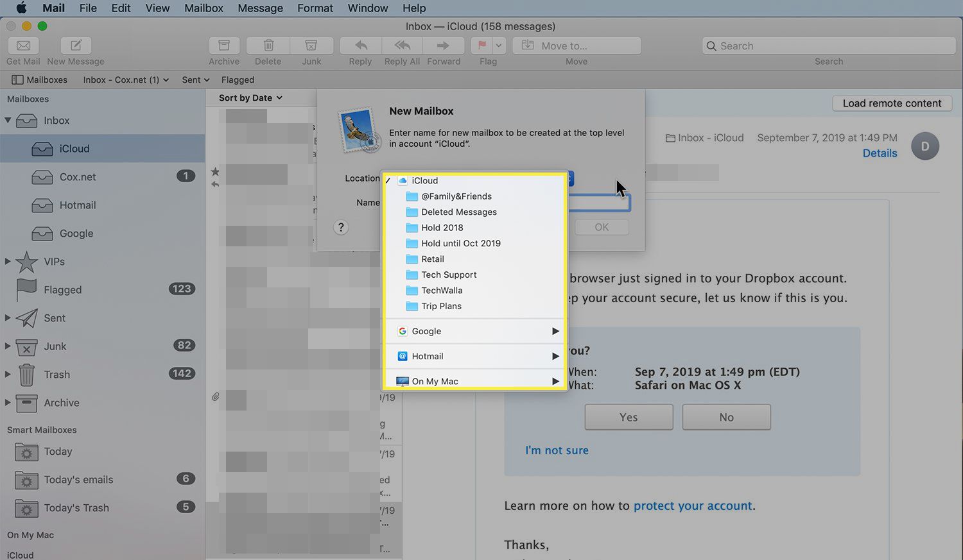Expand Google submenu in Location list

pos(474,331)
